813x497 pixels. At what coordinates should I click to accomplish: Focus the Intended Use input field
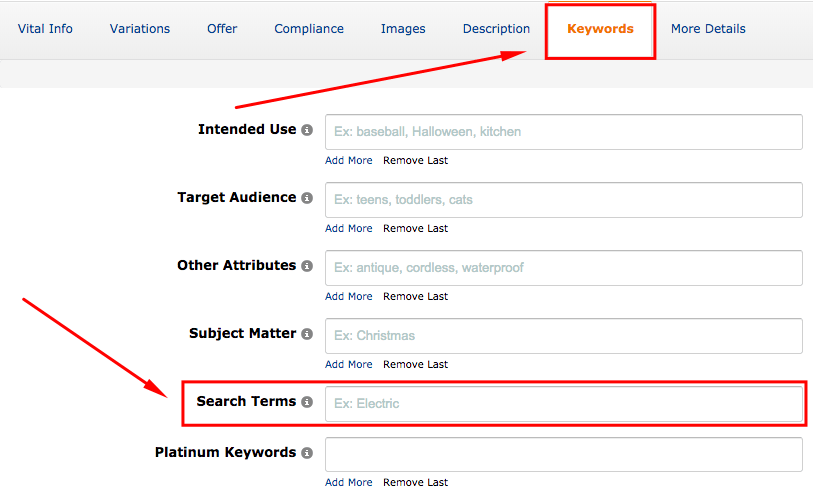[x=564, y=132]
